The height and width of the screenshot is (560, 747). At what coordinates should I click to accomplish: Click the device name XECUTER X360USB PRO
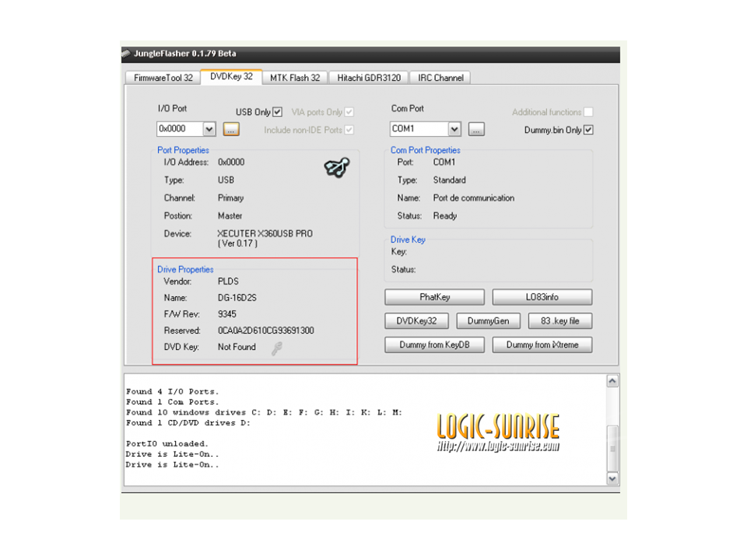(x=265, y=234)
